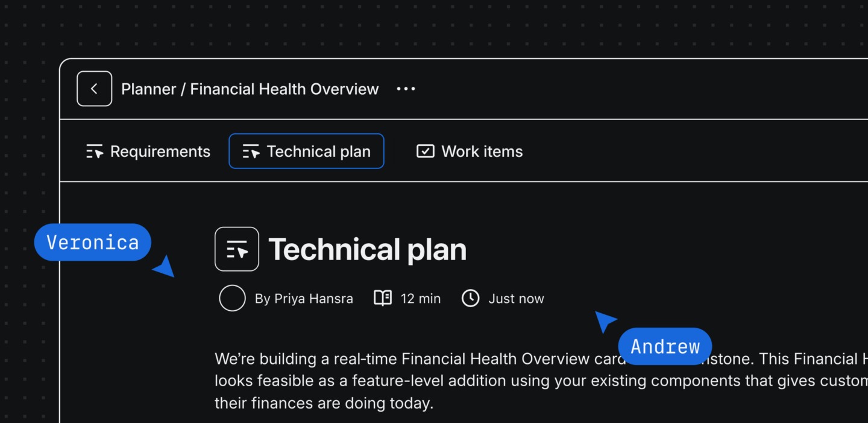Open the Work items tab

click(470, 151)
